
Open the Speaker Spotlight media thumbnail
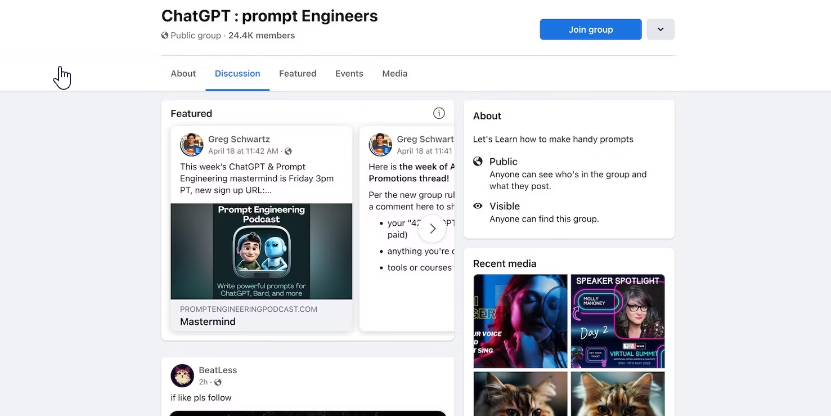617,321
